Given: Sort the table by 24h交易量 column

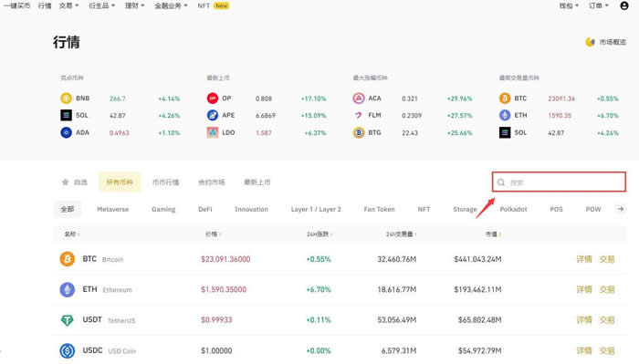Looking at the screenshot, I should pos(401,234).
